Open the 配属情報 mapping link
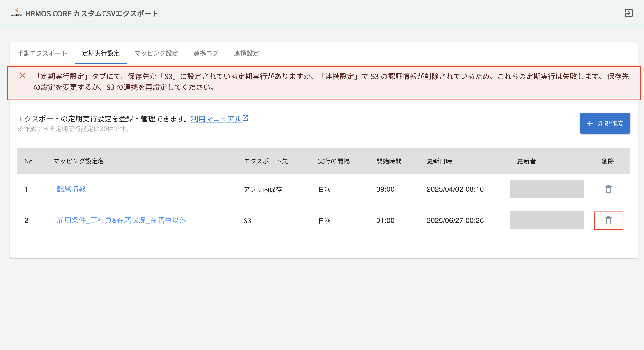644x350 pixels. coord(71,189)
